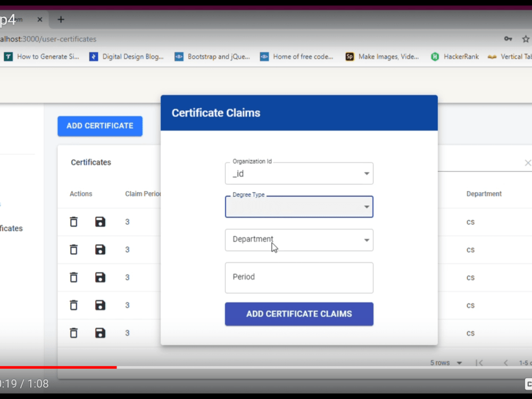Select claim period 3 in last row
The width and height of the screenshot is (532, 399).
click(127, 333)
